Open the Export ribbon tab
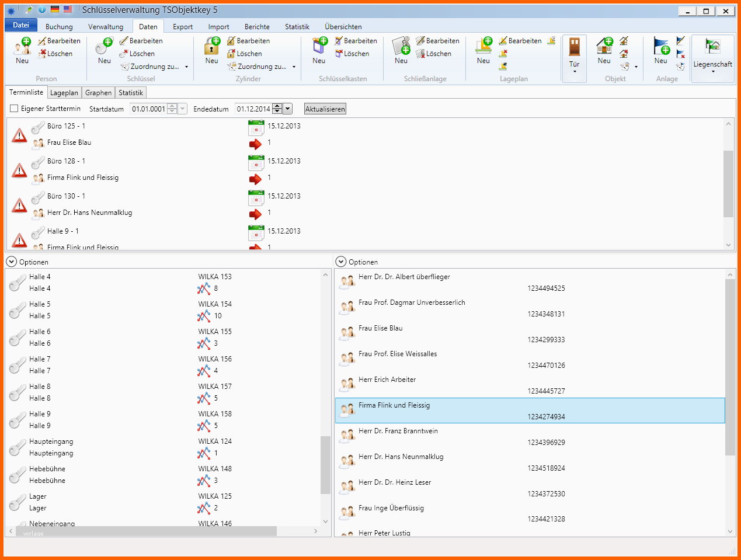Viewport: 741px width, 560px height. [x=183, y=27]
